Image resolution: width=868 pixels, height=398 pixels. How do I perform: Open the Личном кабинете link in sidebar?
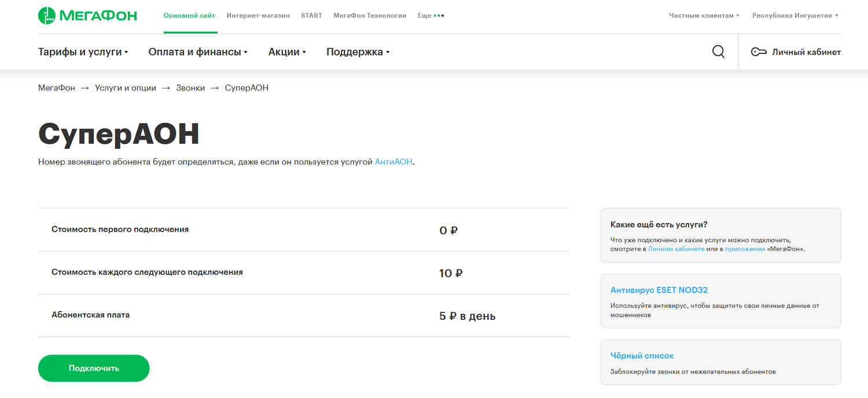click(676, 249)
